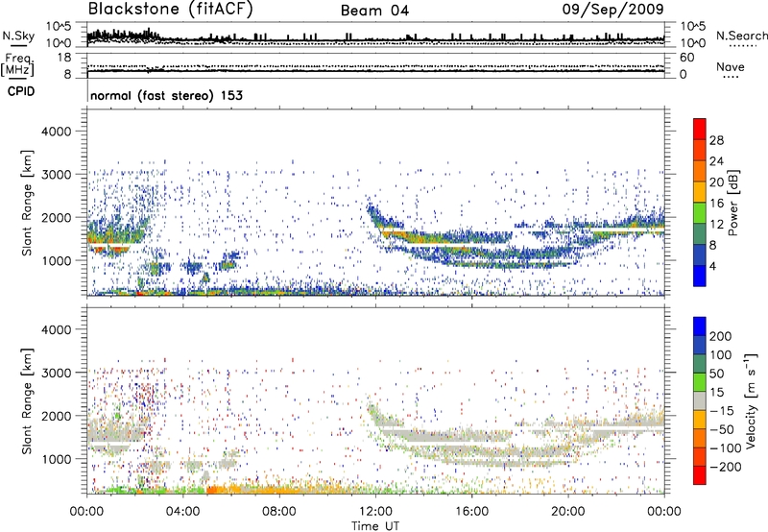Click the 'N.Search' legend label
Screen dimensions: 768x532
coord(742,36)
